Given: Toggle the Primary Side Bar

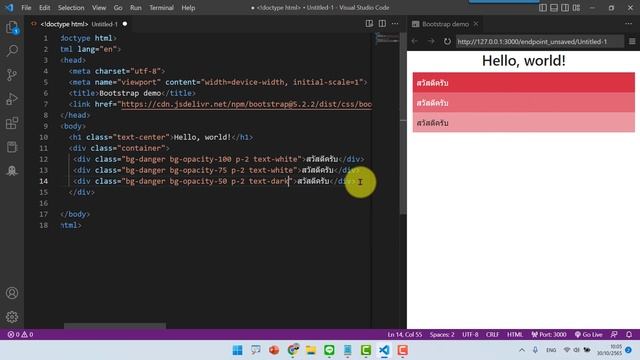Looking at the screenshot, I should pos(542,7).
